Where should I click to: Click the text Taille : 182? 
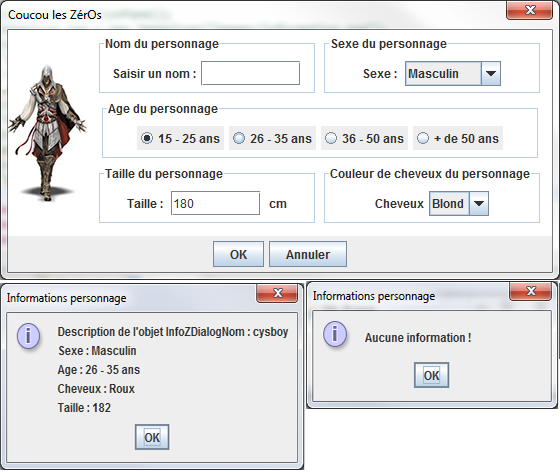coord(84,408)
